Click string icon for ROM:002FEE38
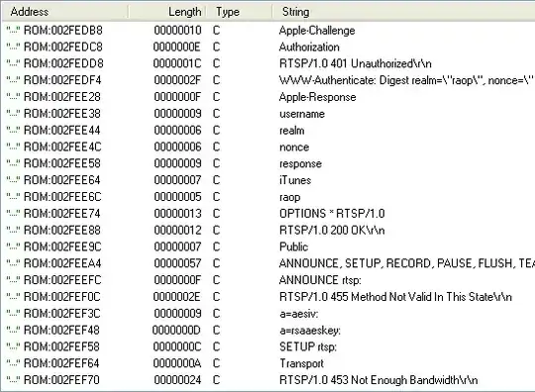This screenshot has width=535, height=392. click(13, 114)
